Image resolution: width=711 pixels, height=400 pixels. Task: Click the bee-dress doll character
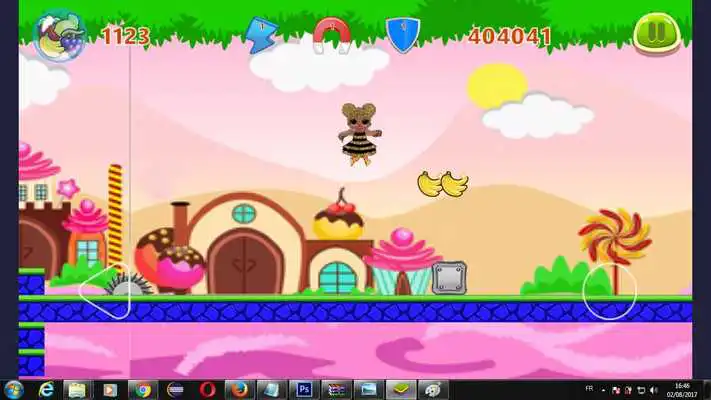pyautogui.click(x=360, y=134)
